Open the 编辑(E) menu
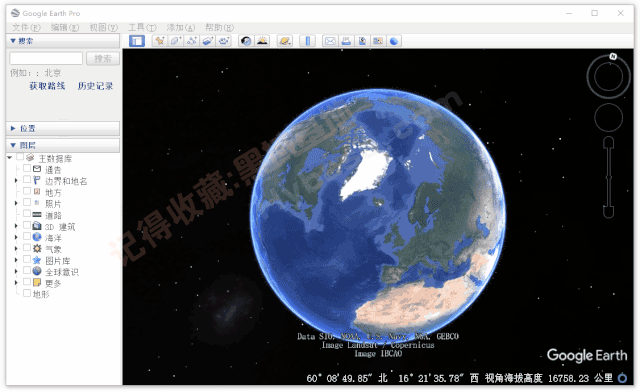Screen dimensions: 640x392 pyautogui.click(x=65, y=27)
